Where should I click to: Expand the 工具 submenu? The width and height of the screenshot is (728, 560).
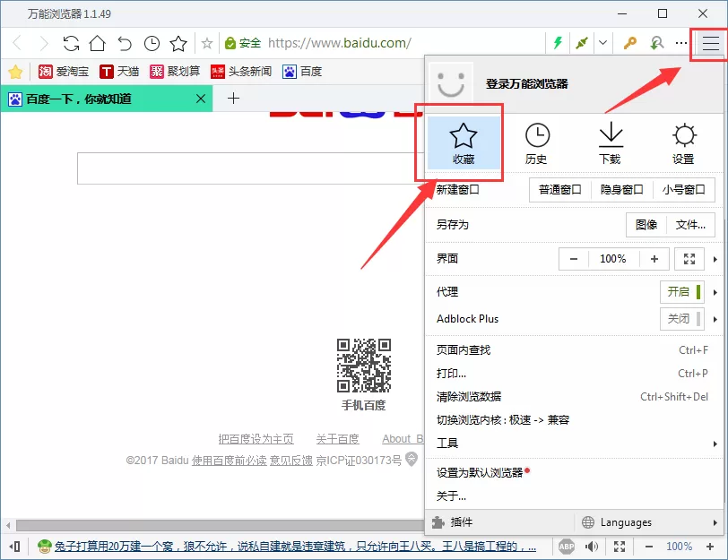click(x=574, y=444)
